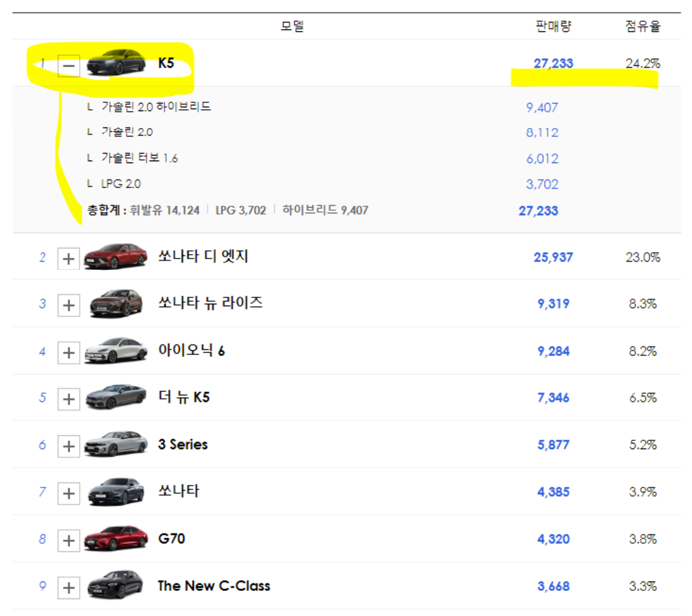Viewport: 692px width, 616px height.
Task: Click the total 27,233 in summary row
Action: 538,211
